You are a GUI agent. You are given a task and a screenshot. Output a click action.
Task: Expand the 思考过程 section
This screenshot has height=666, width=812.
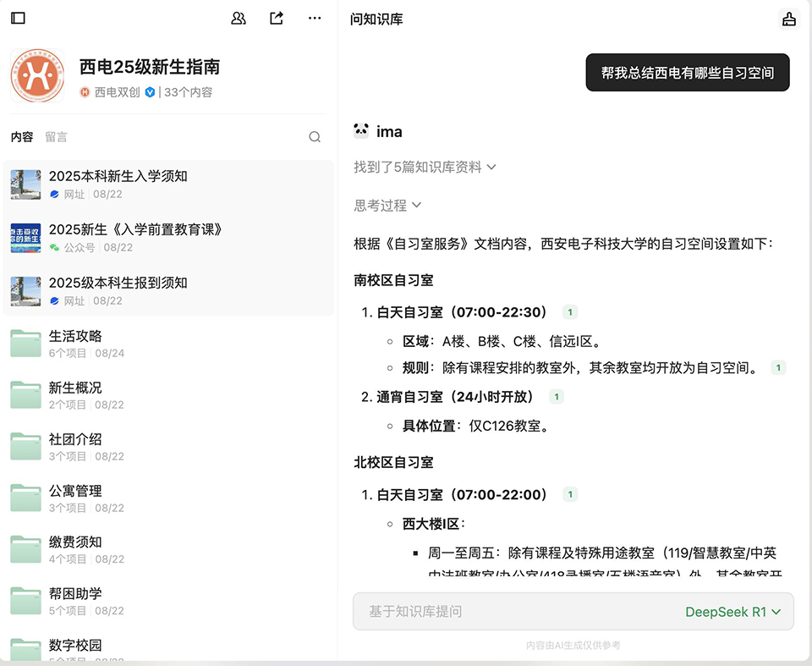(387, 205)
